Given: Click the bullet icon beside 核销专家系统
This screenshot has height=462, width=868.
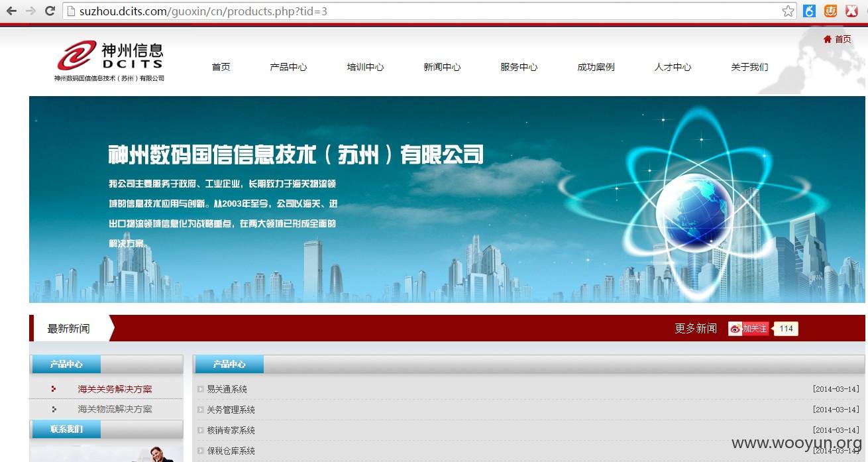Looking at the screenshot, I should (201, 430).
